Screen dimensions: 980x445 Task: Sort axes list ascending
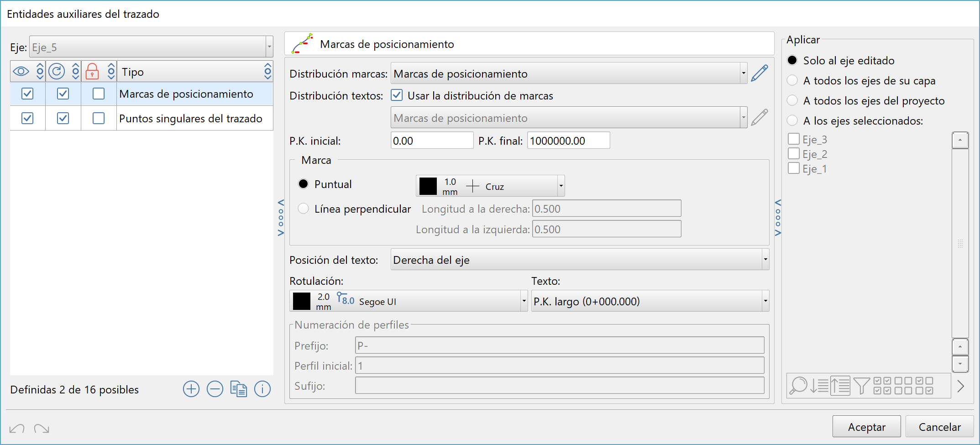pos(840,386)
